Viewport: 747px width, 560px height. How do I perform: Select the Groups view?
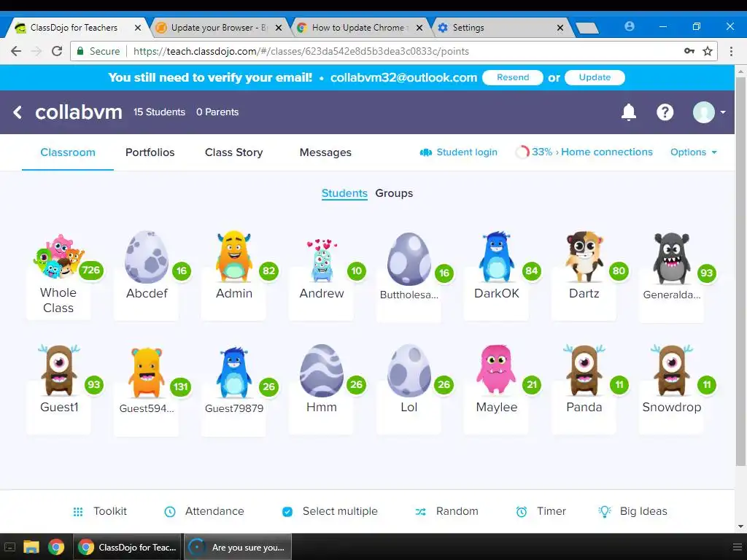(x=394, y=193)
